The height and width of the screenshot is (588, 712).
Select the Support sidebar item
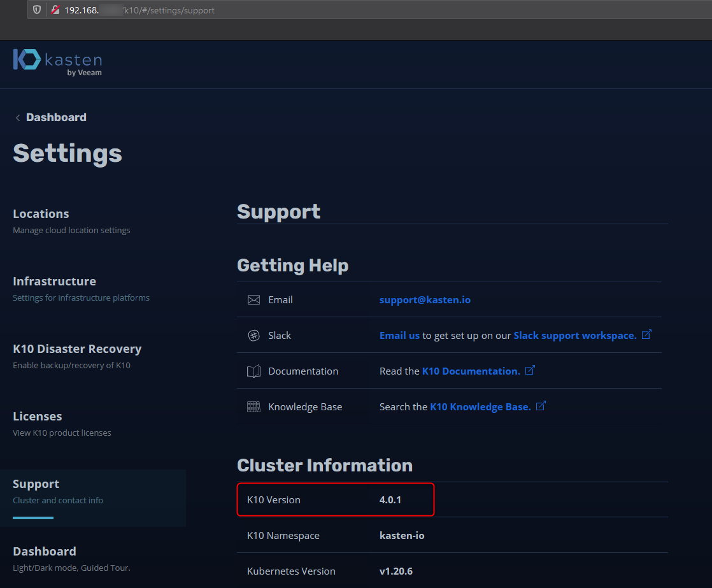(x=36, y=484)
